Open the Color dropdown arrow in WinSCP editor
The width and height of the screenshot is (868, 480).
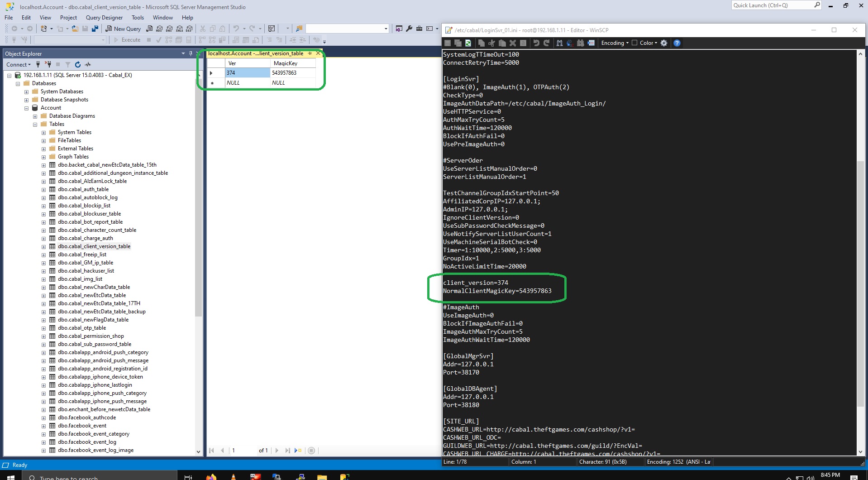(x=656, y=43)
